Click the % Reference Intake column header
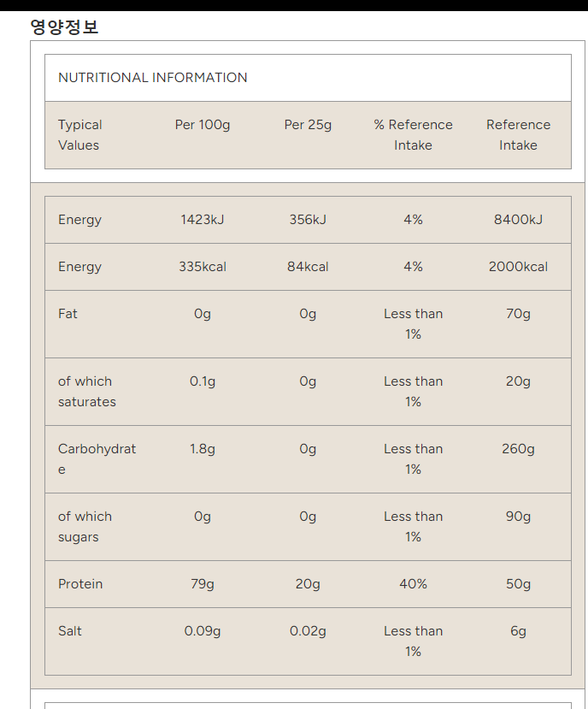588x709 pixels. pos(413,135)
